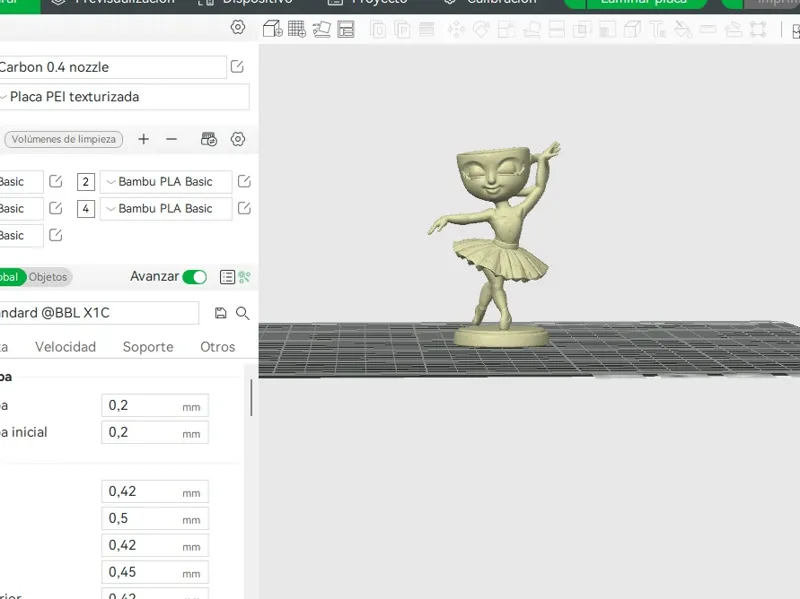Click the 0,5 mm line width field
Image resolution: width=800 pixels, height=599 pixels.
tap(155, 519)
